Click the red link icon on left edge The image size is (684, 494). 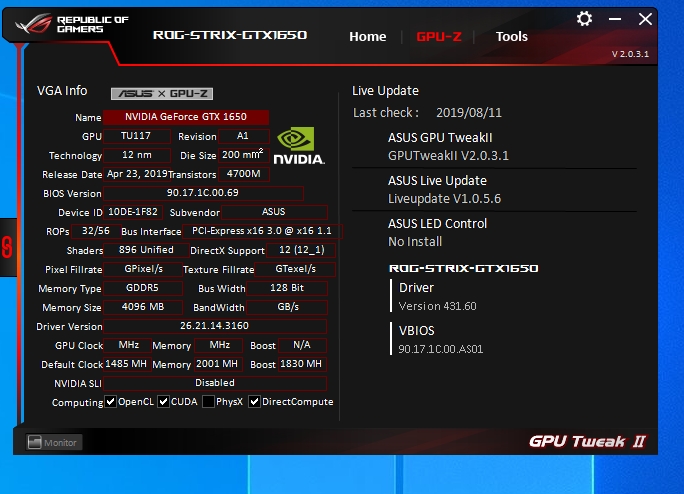coord(7,246)
